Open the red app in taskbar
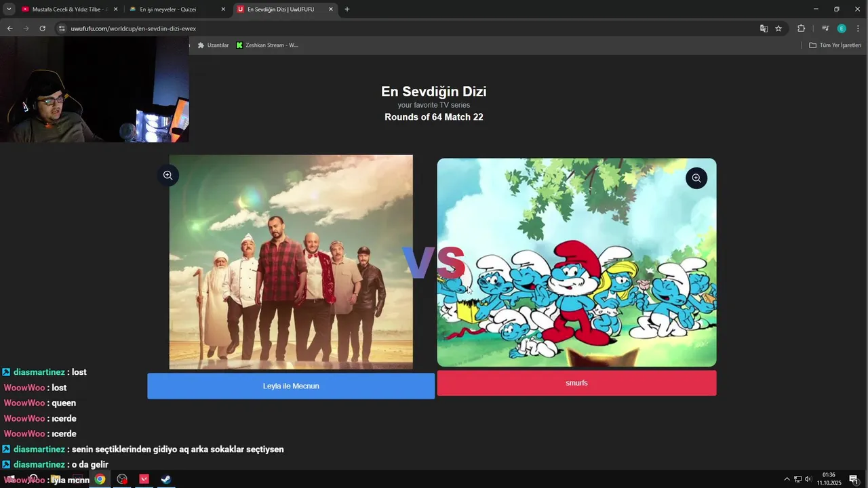This screenshot has height=488, width=868. pos(144,479)
